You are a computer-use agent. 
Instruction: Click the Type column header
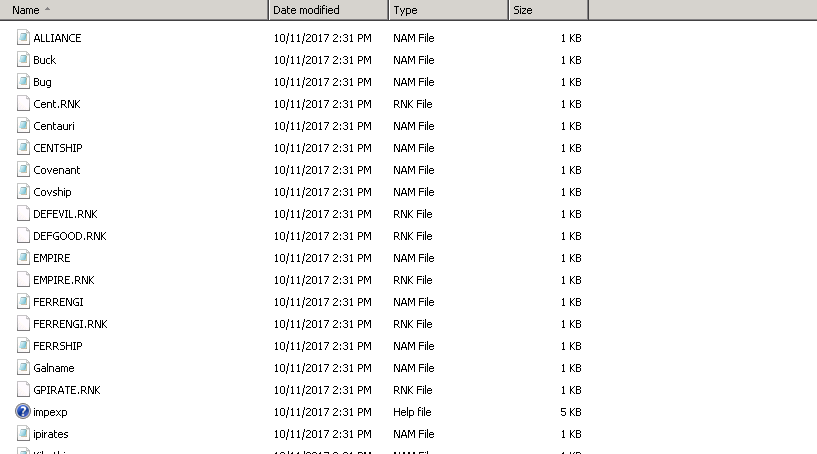coord(448,10)
